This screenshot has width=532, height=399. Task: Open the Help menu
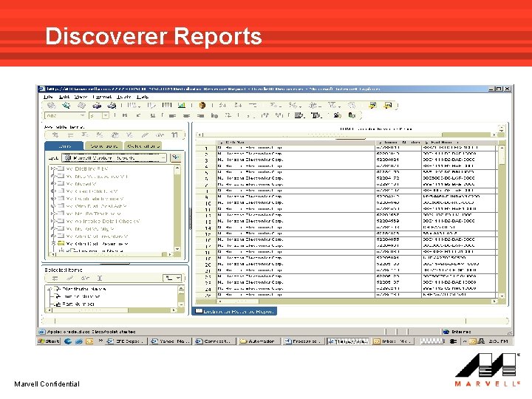(x=143, y=97)
